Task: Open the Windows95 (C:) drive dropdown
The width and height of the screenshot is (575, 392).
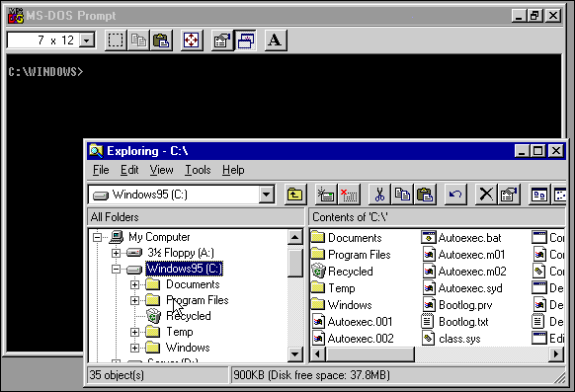Action: [x=267, y=195]
